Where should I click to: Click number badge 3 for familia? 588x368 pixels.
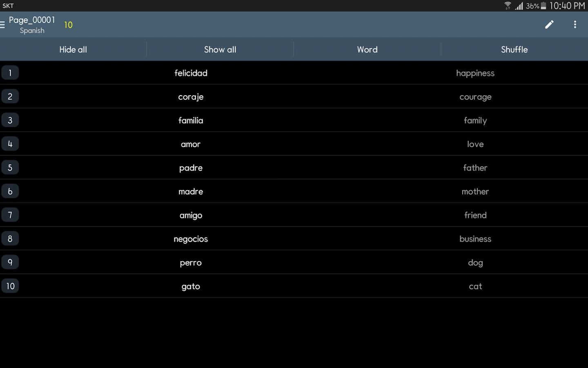pos(10,120)
